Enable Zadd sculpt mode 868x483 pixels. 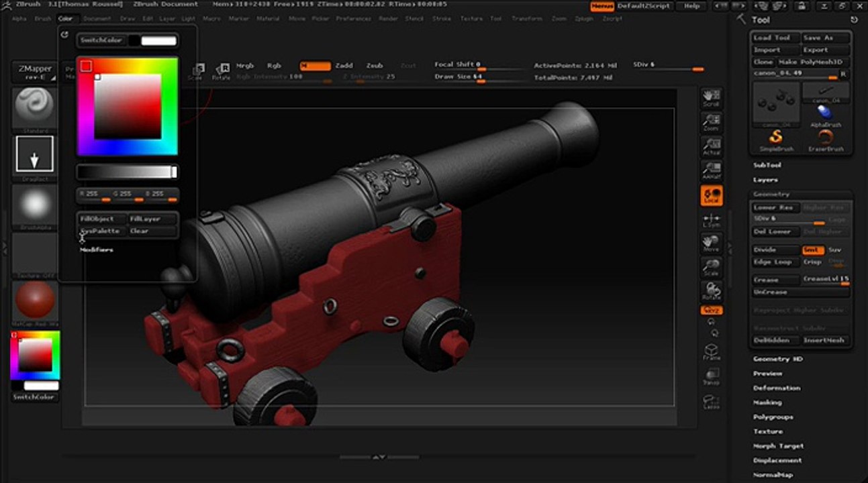pyautogui.click(x=344, y=66)
